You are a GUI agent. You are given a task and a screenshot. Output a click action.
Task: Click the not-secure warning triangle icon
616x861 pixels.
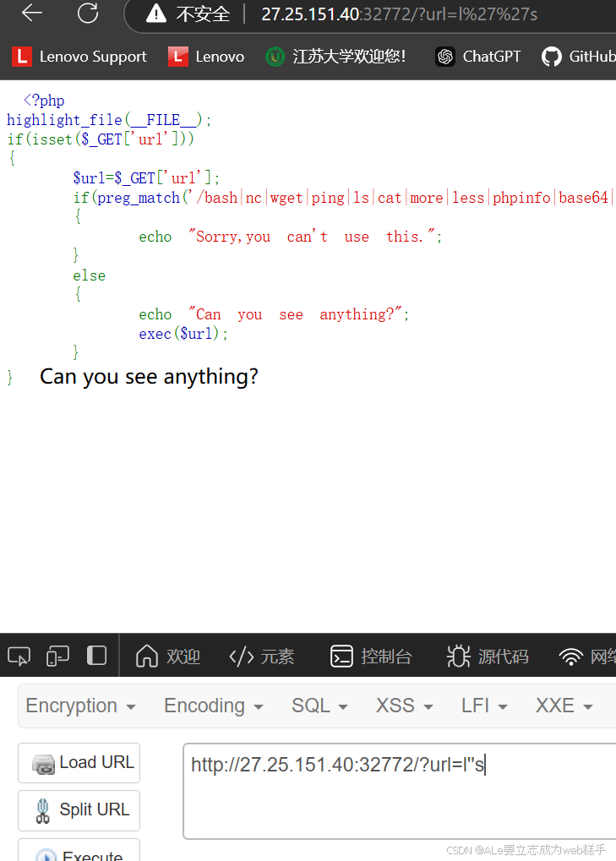coord(156,14)
